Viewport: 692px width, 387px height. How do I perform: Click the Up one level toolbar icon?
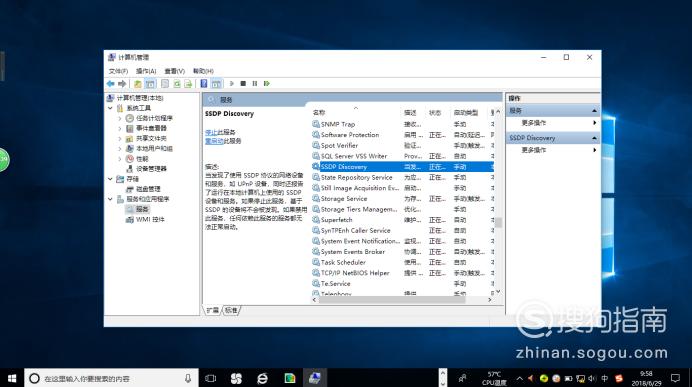click(x=138, y=83)
